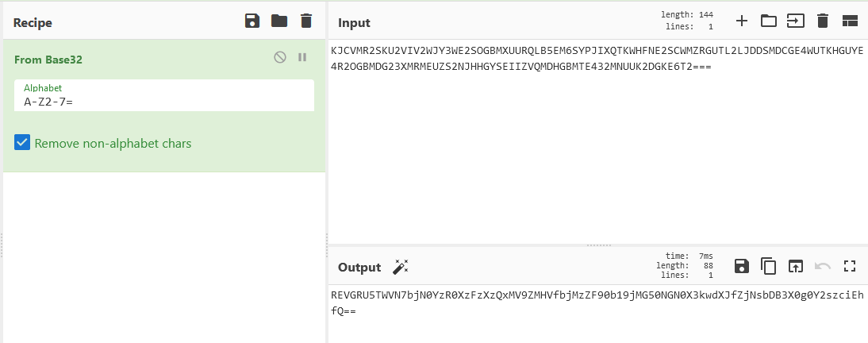Screen dimensions: 868x343
Task: Load a saved recipe via folder icon
Action: tap(279, 21)
